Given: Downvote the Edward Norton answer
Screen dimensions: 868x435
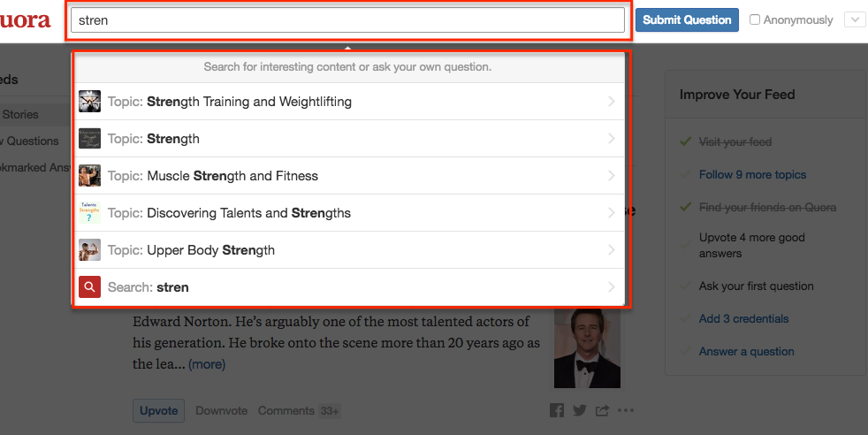Looking at the screenshot, I should tap(222, 410).
